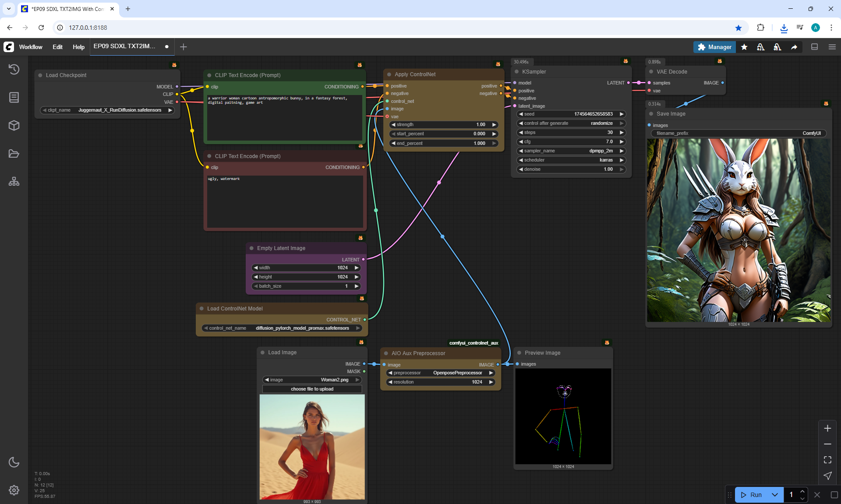Click the Manager button
Viewport: 841px width, 504px height.
click(x=714, y=47)
